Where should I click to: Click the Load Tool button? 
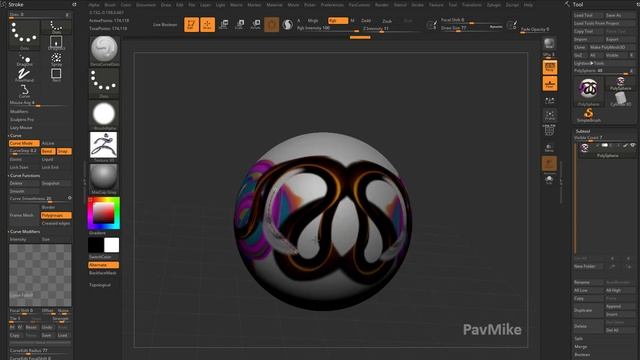tap(588, 15)
